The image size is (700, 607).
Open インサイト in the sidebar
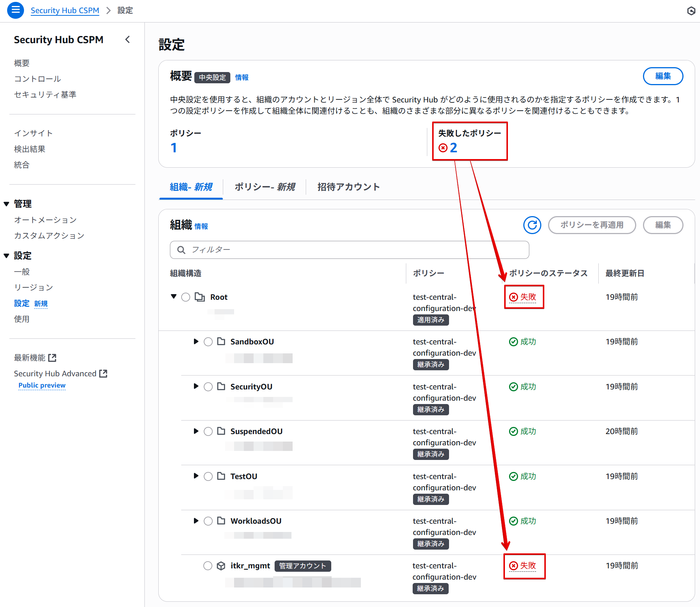[x=33, y=133]
